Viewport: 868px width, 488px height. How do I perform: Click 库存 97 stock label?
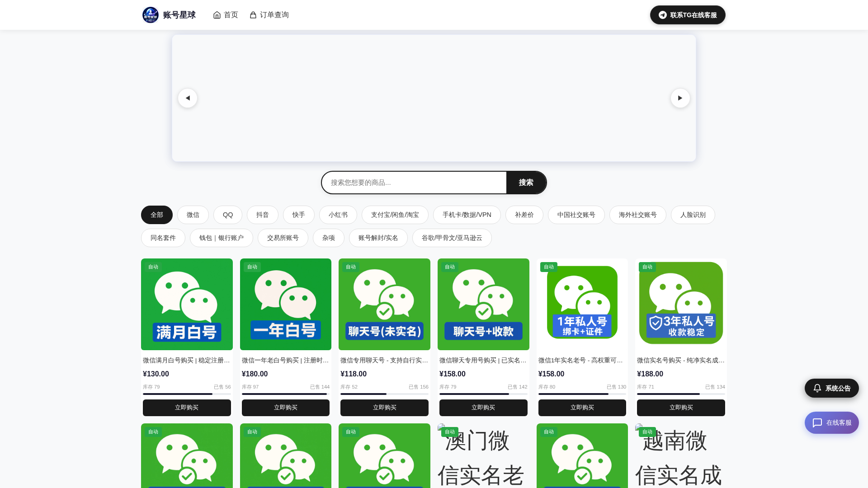point(250,387)
